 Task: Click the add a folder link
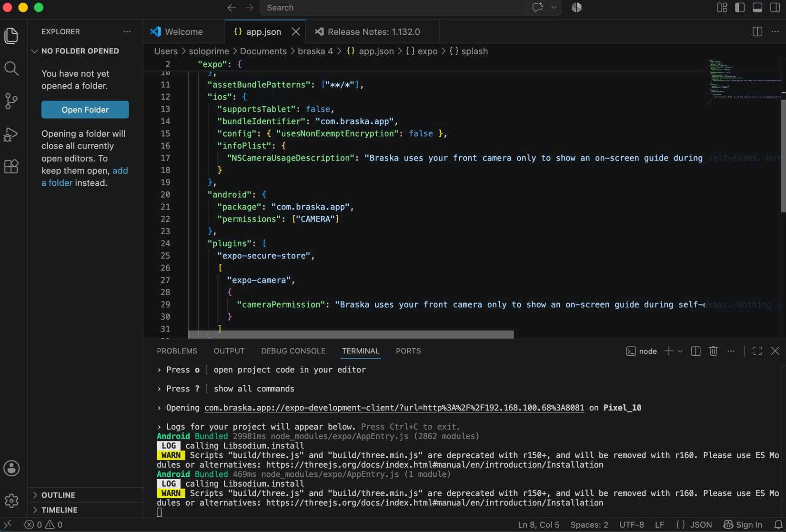pyautogui.click(x=84, y=177)
